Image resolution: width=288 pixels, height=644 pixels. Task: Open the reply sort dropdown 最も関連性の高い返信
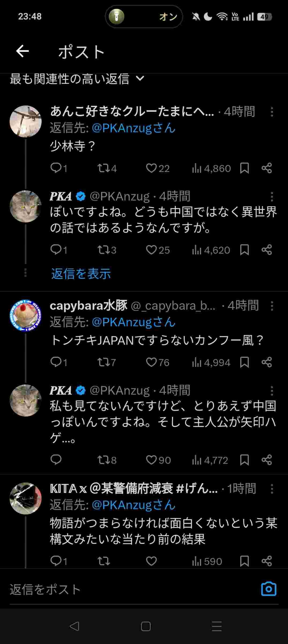[77, 79]
